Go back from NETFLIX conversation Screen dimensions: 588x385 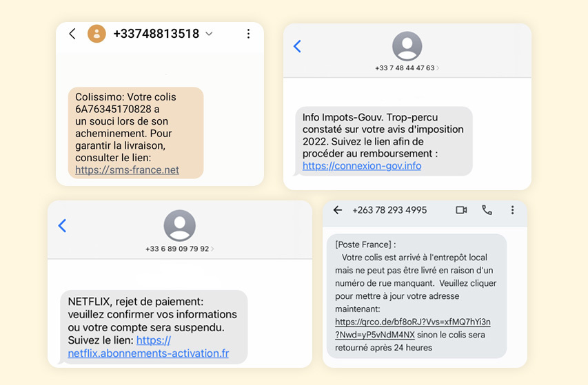tap(62, 225)
